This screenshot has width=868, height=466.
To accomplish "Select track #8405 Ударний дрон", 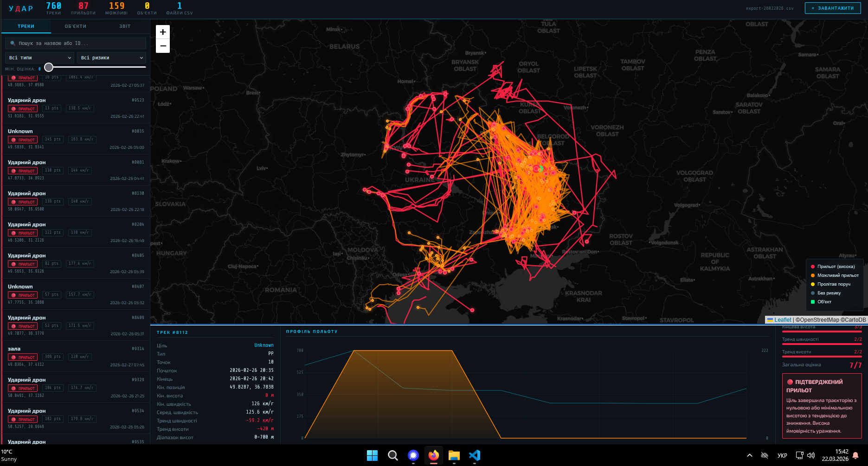I will pyautogui.click(x=76, y=263).
